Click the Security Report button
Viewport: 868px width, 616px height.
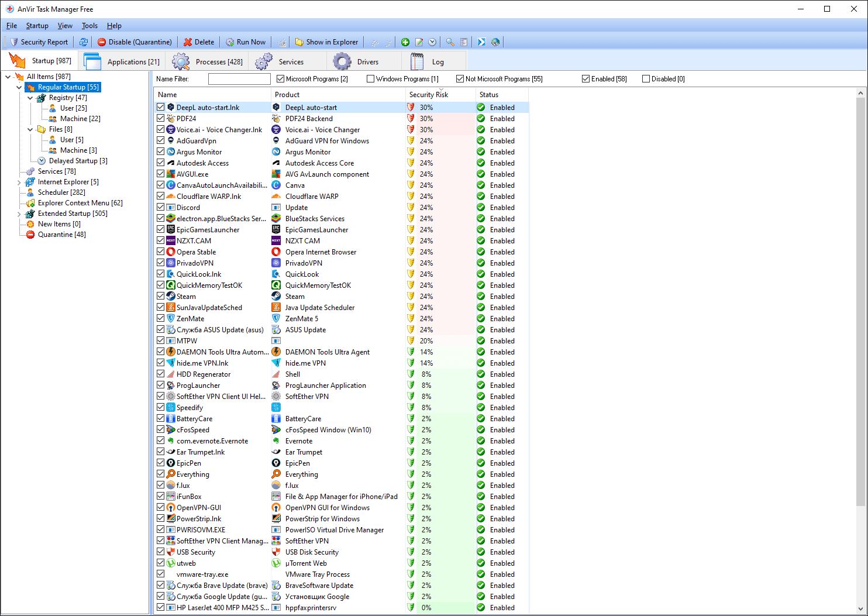pyautogui.click(x=39, y=42)
